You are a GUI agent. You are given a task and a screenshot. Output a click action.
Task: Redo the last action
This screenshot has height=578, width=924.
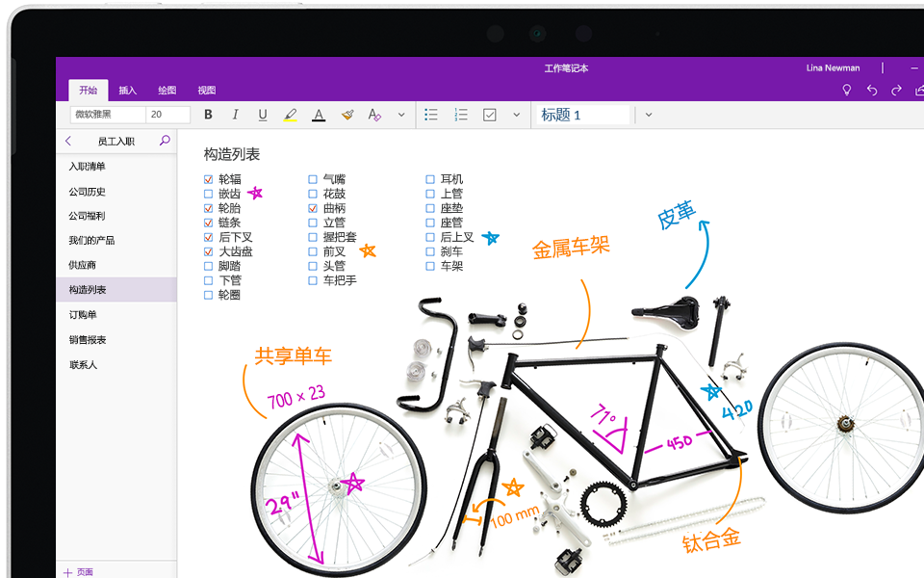tap(896, 90)
